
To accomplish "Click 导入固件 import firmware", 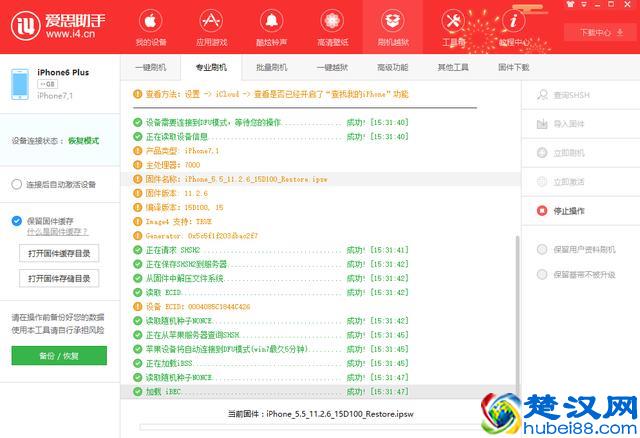I will (580, 124).
